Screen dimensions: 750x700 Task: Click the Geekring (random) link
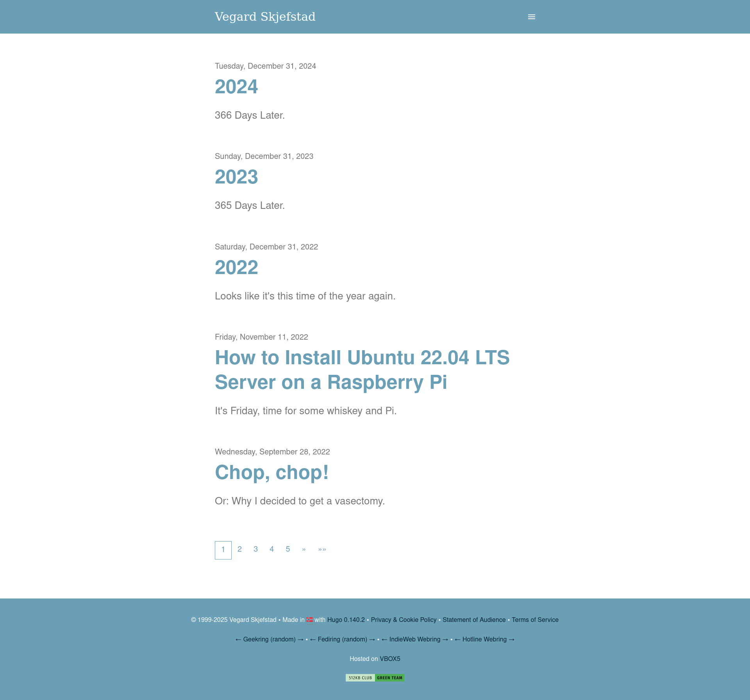(x=269, y=639)
